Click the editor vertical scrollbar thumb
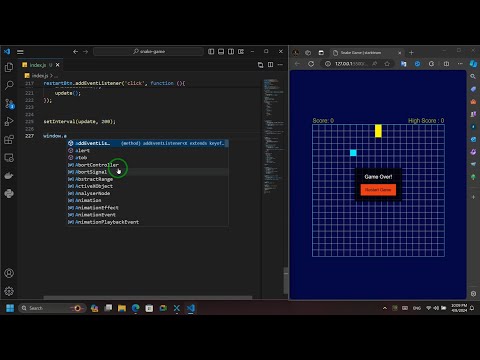This screenshot has width=480, height=360. point(286,280)
